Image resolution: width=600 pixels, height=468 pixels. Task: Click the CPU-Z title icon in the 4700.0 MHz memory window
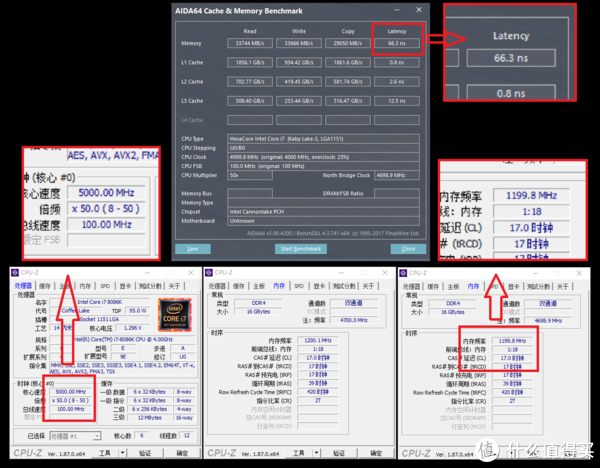pos(209,272)
